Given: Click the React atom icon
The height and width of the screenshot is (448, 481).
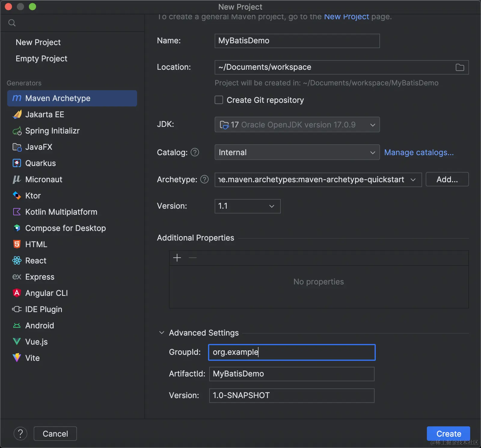Looking at the screenshot, I should pos(17,261).
